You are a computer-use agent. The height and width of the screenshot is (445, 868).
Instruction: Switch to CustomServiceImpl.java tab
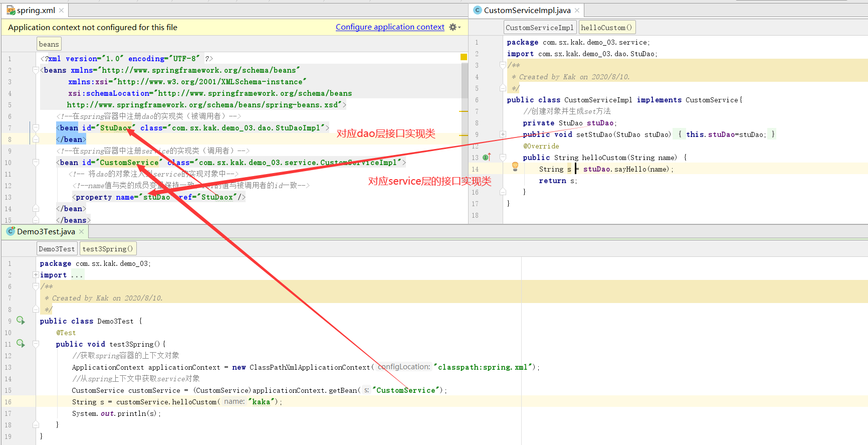click(526, 10)
